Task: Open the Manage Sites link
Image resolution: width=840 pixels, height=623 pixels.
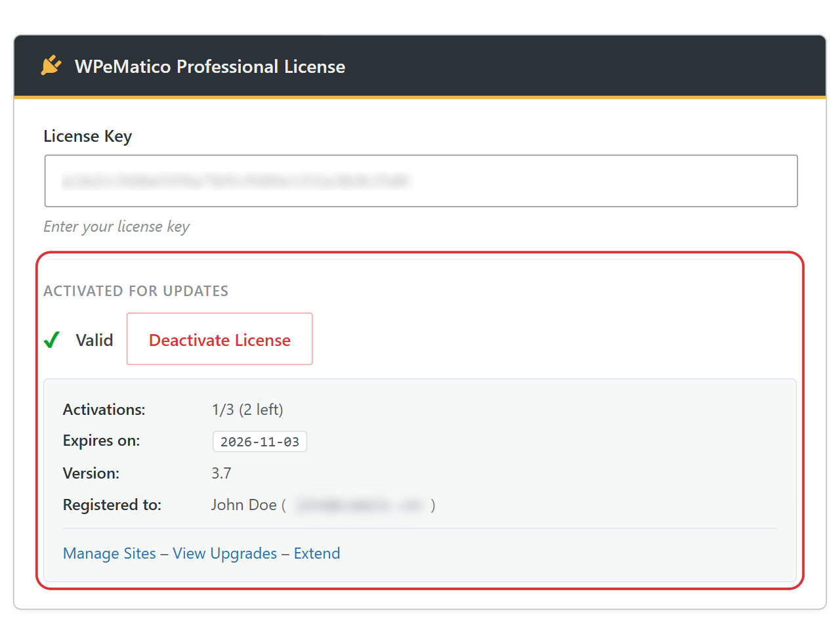Action: [x=110, y=553]
